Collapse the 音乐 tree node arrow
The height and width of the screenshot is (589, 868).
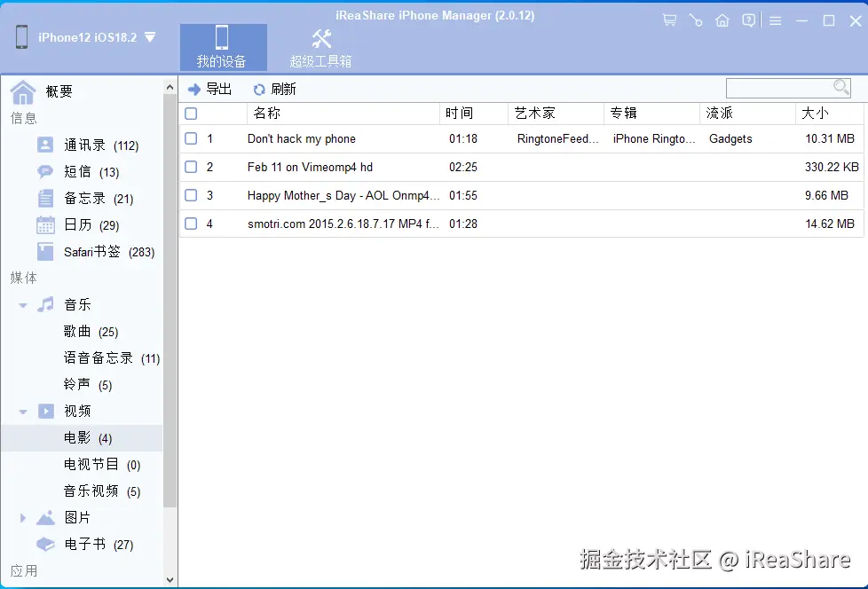point(23,305)
